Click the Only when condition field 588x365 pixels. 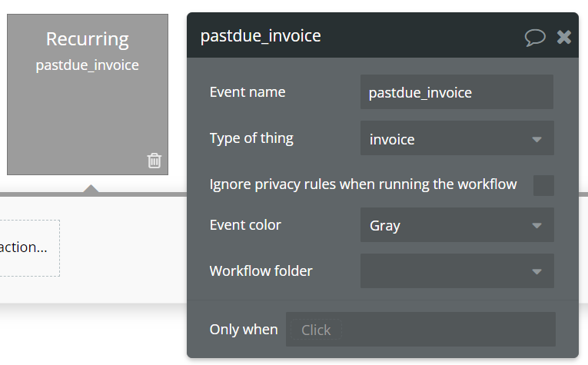pos(420,330)
